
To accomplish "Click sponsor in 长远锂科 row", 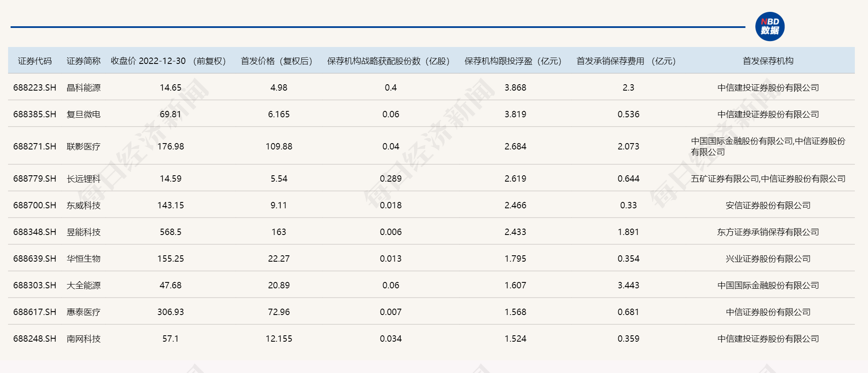I will tap(768, 179).
